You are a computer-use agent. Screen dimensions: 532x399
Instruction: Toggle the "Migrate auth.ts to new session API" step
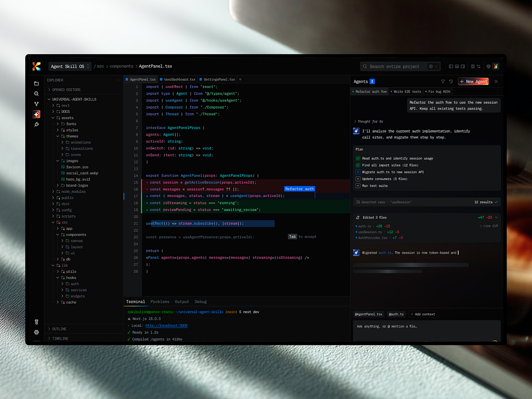[358, 172]
